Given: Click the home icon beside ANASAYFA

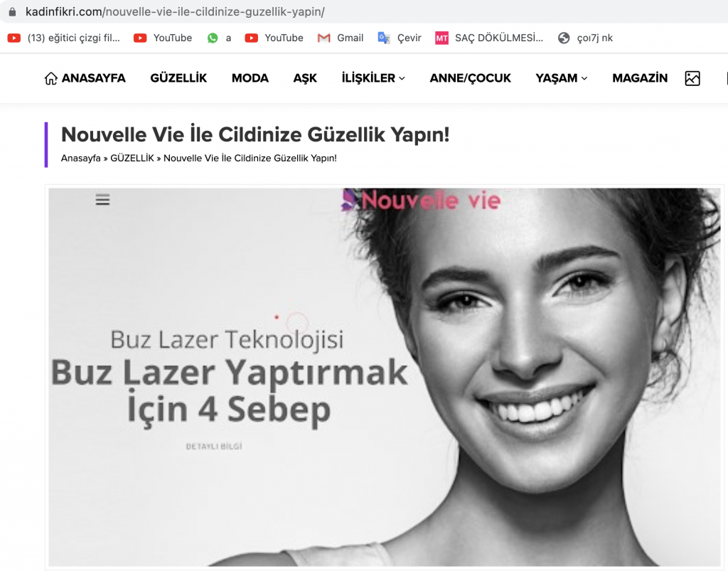Looking at the screenshot, I should [x=50, y=78].
